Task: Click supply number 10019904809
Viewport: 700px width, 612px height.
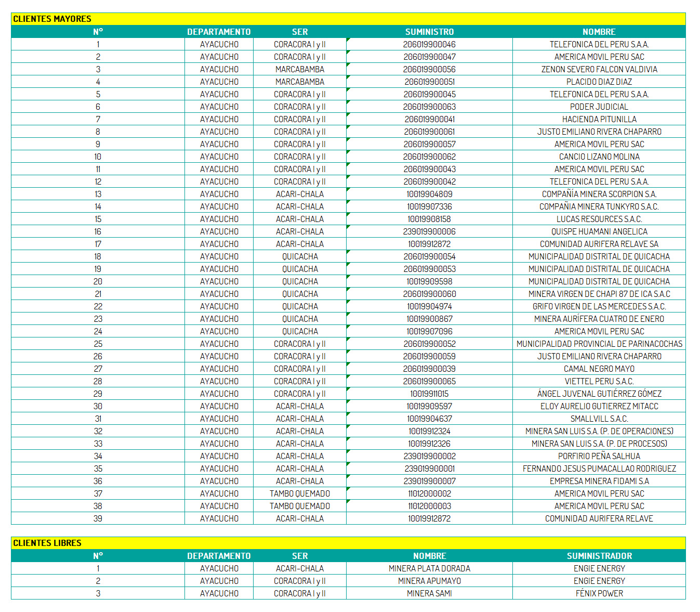Action: pyautogui.click(x=429, y=194)
